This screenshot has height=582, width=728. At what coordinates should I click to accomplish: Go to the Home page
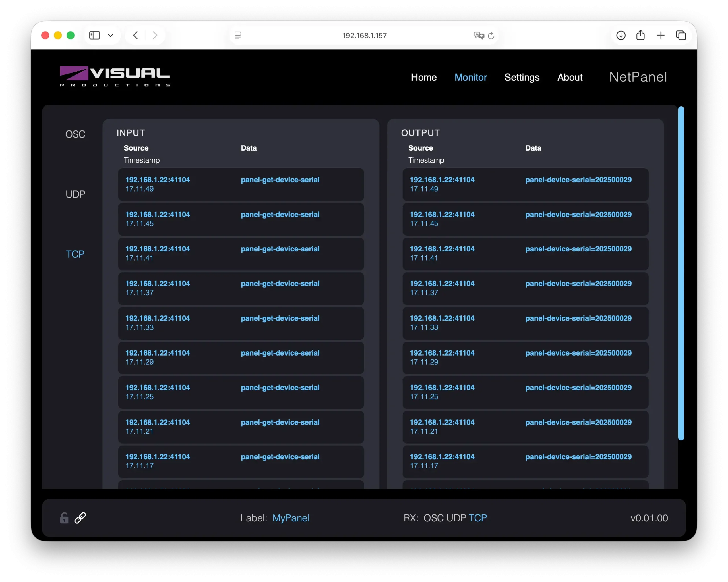coord(423,77)
